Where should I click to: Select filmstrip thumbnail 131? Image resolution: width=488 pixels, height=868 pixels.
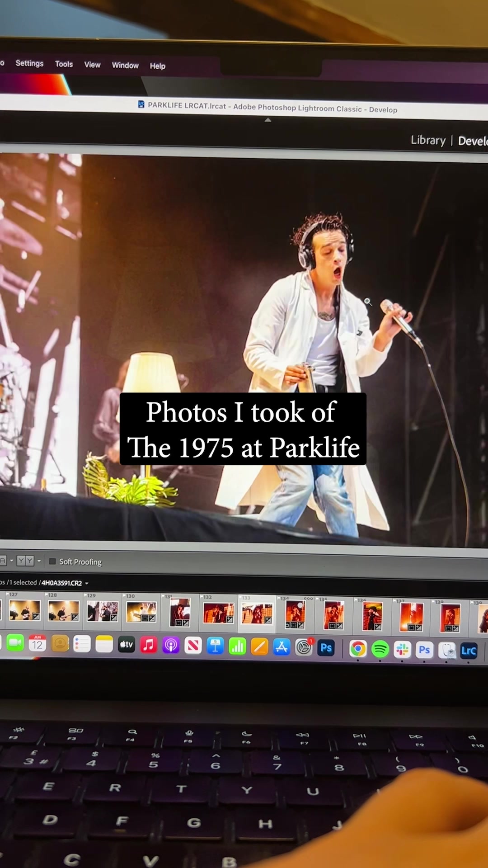coord(179,612)
